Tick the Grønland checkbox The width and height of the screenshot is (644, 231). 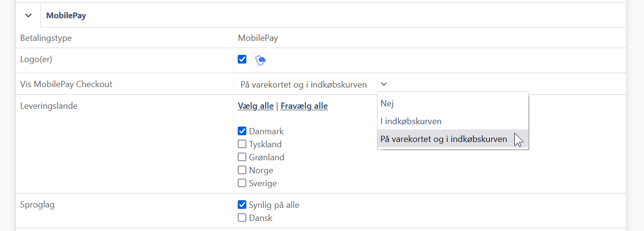click(242, 157)
